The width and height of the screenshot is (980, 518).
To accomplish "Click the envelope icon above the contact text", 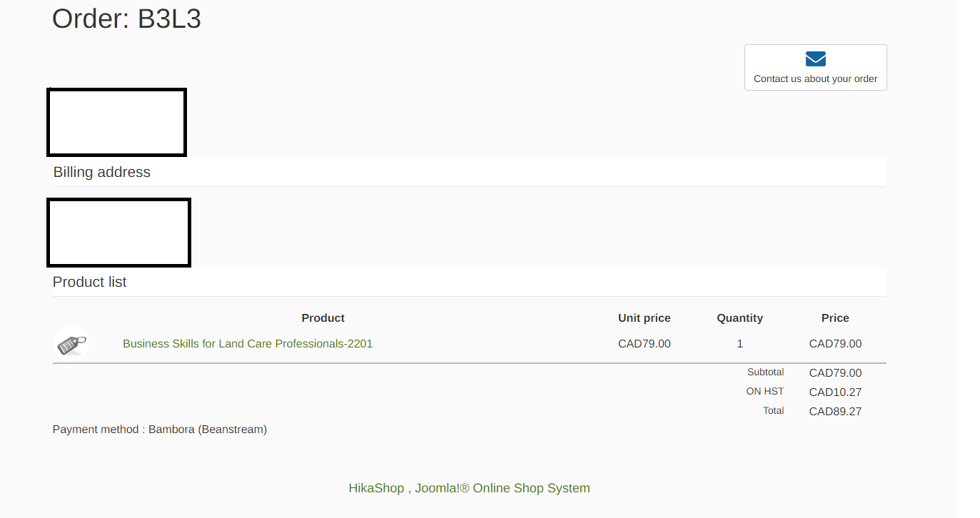I will 815,59.
